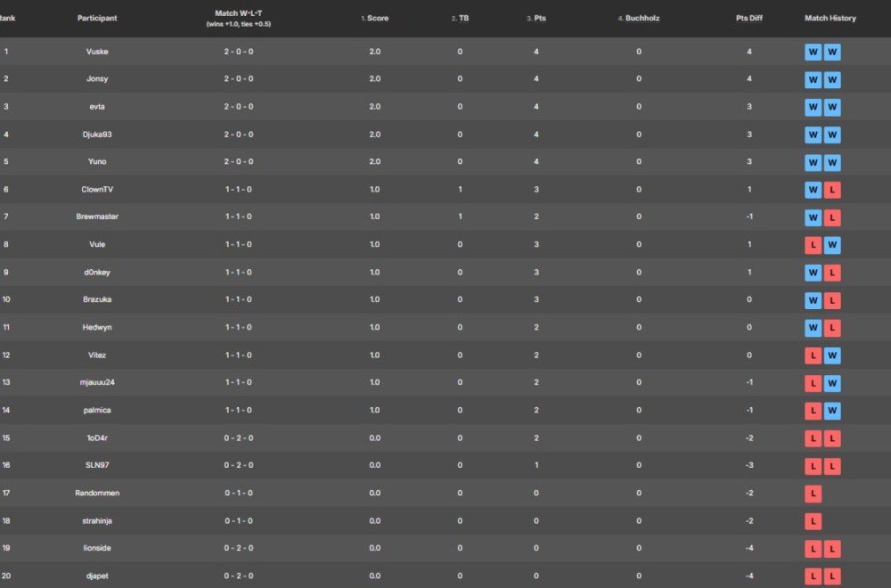The height and width of the screenshot is (588, 891).
Task: Open participant Jonsy's profile link
Action: click(97, 79)
